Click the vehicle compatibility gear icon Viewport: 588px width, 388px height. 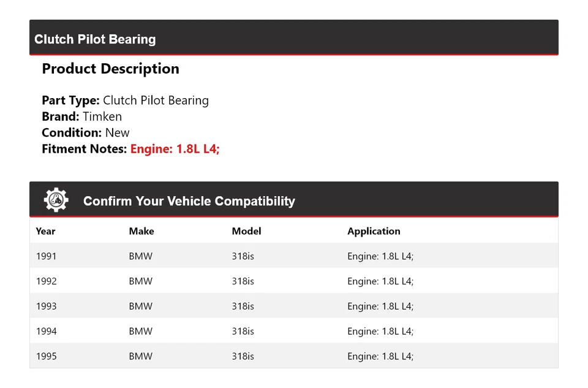pos(56,199)
